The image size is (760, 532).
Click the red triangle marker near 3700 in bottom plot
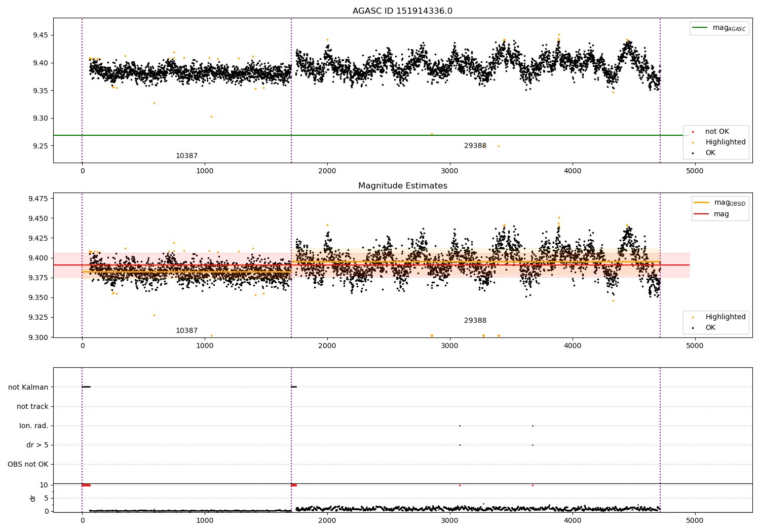[x=533, y=485]
